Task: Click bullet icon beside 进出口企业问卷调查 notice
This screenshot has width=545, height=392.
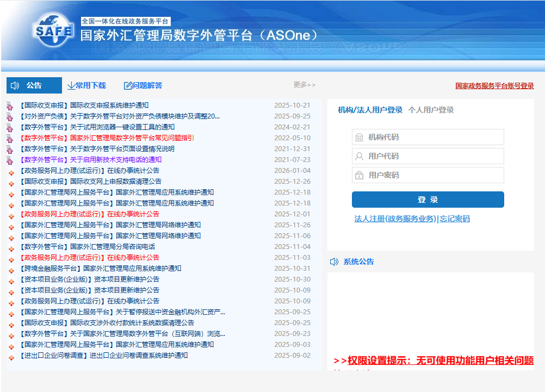Action: pos(11,358)
